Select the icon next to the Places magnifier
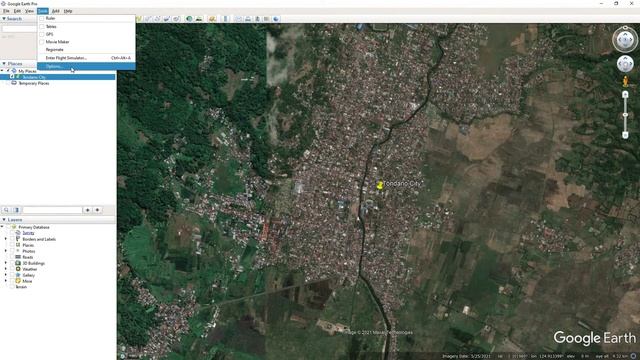 click(x=17, y=210)
